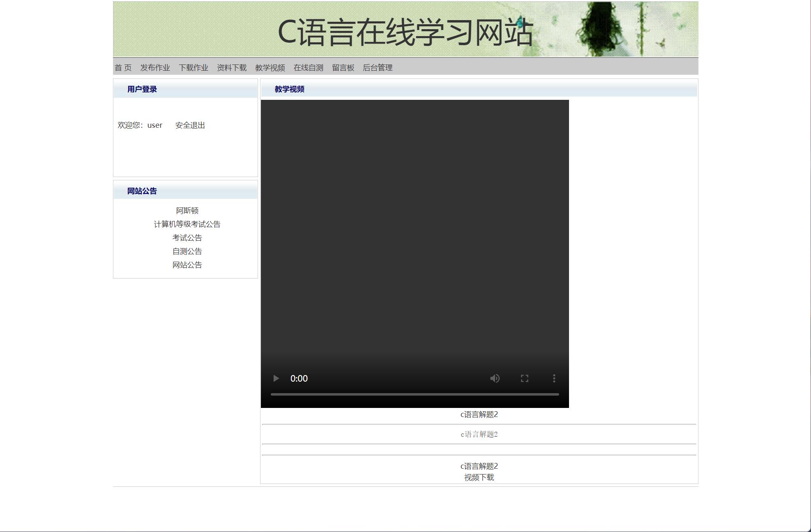The width and height of the screenshot is (811, 532).
Task: Enter fullscreen mode on the video player
Action: [x=525, y=378]
